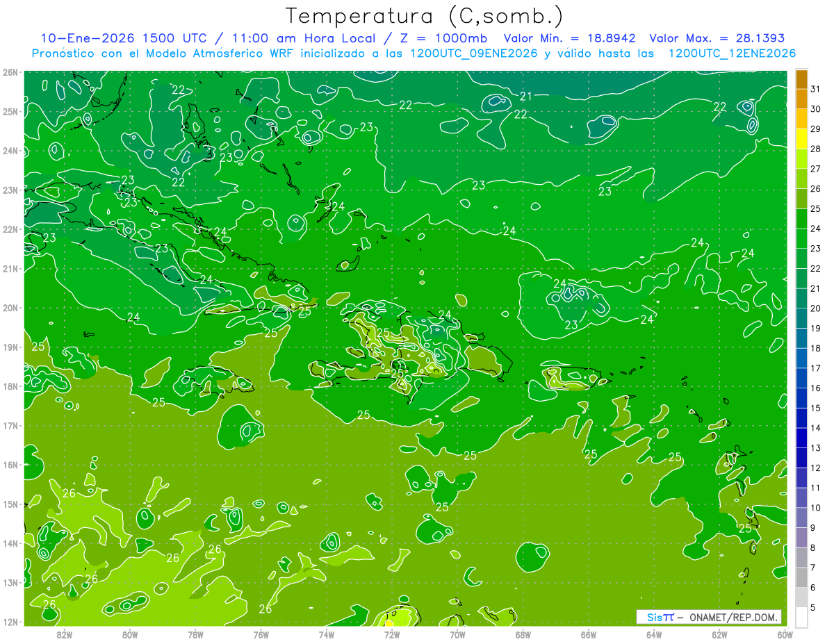
Task: Click the '21' isotherm contour label
Action: 526,97
